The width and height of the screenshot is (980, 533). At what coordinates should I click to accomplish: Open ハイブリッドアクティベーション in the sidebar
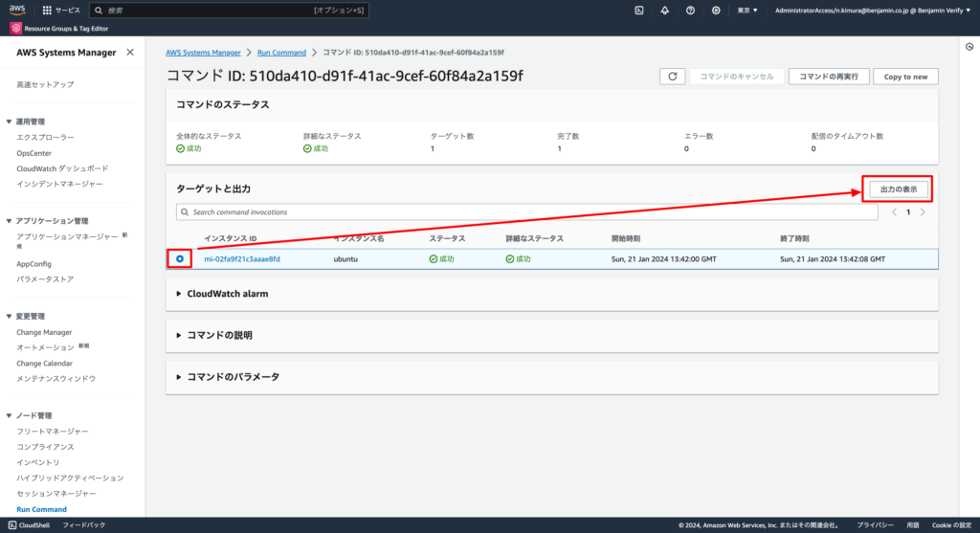tap(70, 478)
